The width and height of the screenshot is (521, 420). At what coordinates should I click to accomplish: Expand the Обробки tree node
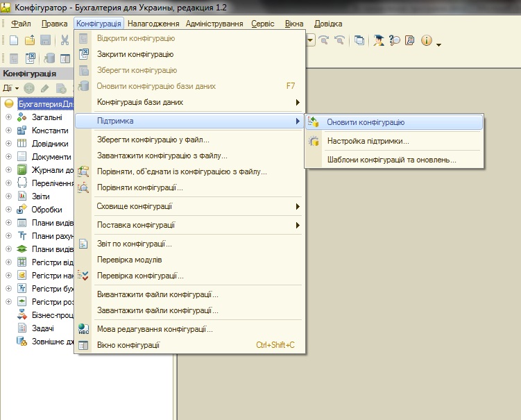coord(8,210)
